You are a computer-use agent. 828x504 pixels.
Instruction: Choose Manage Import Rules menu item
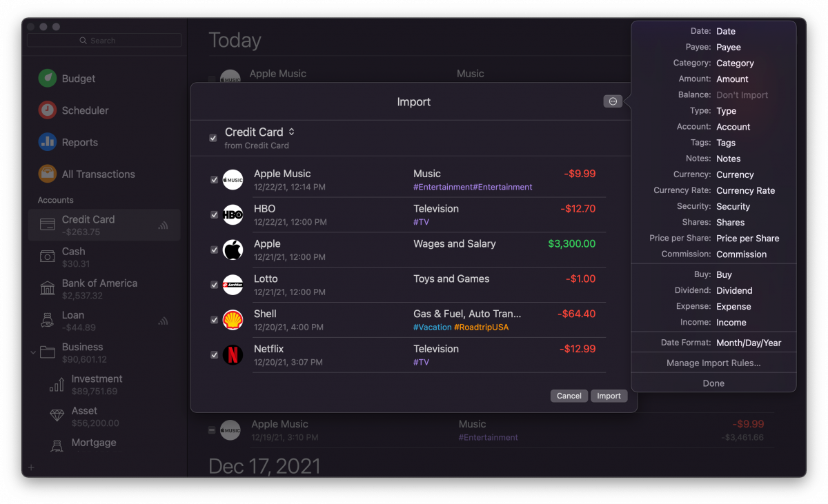[713, 363]
